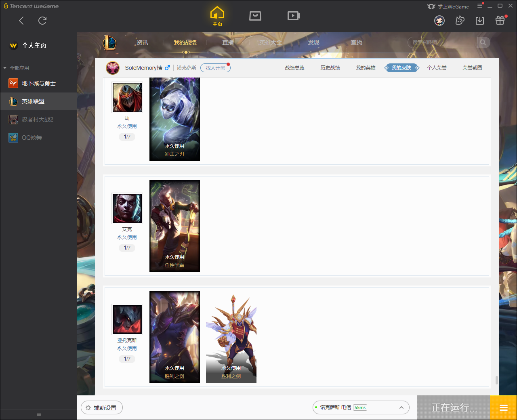Screen dimensions: 517x420
Task: Switch to the 英雄大全 tab
Action: [x=271, y=42]
